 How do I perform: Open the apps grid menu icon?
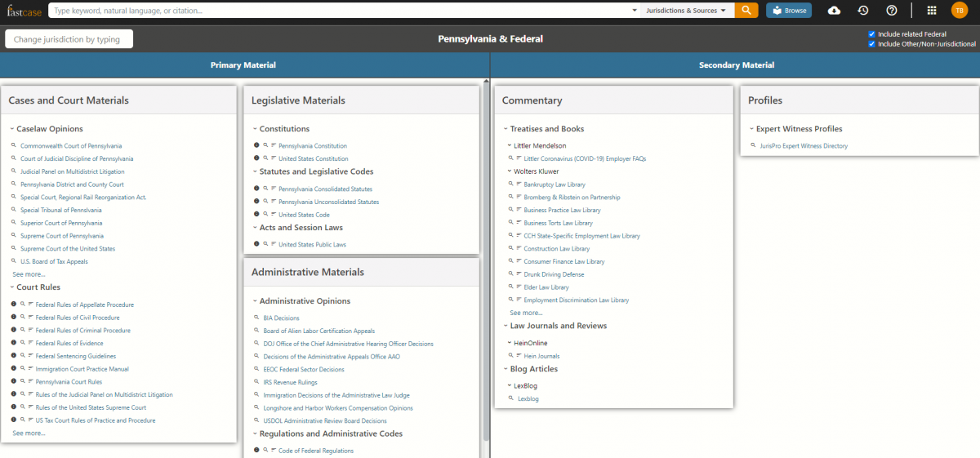pos(932,11)
